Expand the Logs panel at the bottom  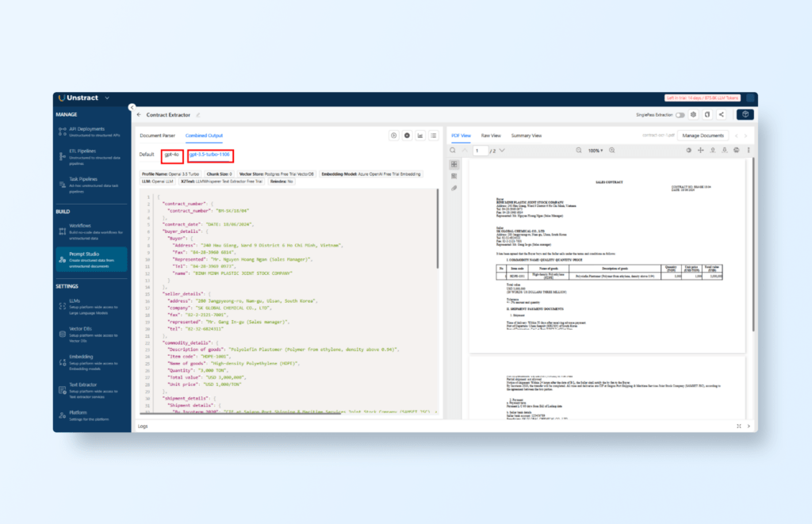coord(738,426)
